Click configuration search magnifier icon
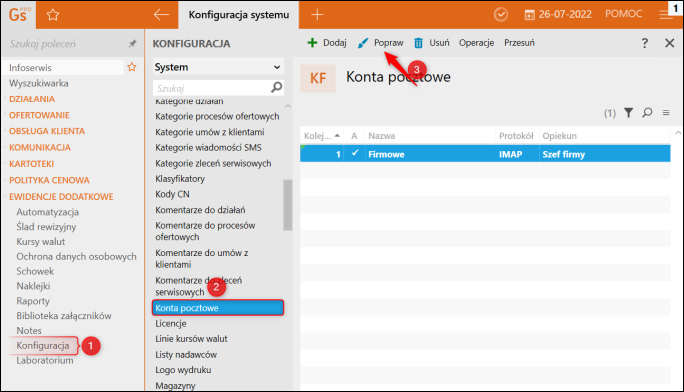This screenshot has width=684, height=392. point(277,88)
